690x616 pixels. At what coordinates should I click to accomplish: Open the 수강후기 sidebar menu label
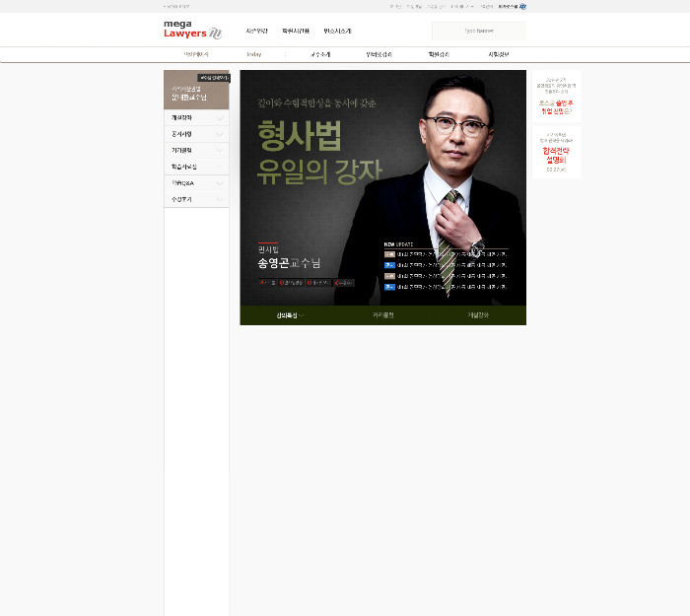181,199
